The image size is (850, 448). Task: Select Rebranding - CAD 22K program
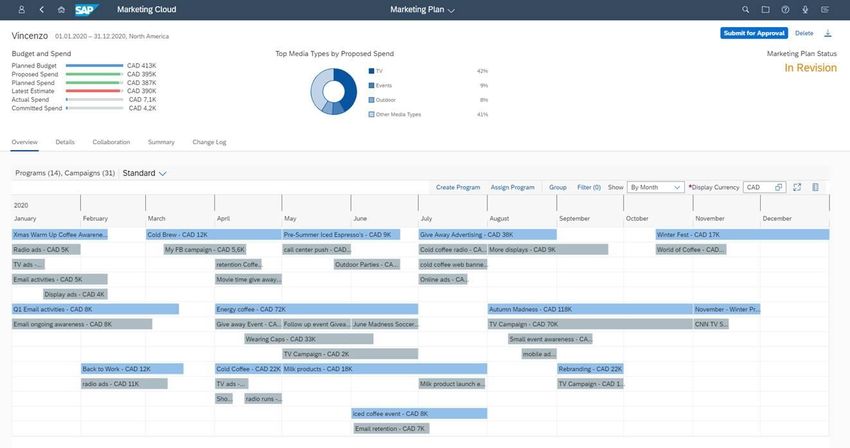click(x=590, y=369)
